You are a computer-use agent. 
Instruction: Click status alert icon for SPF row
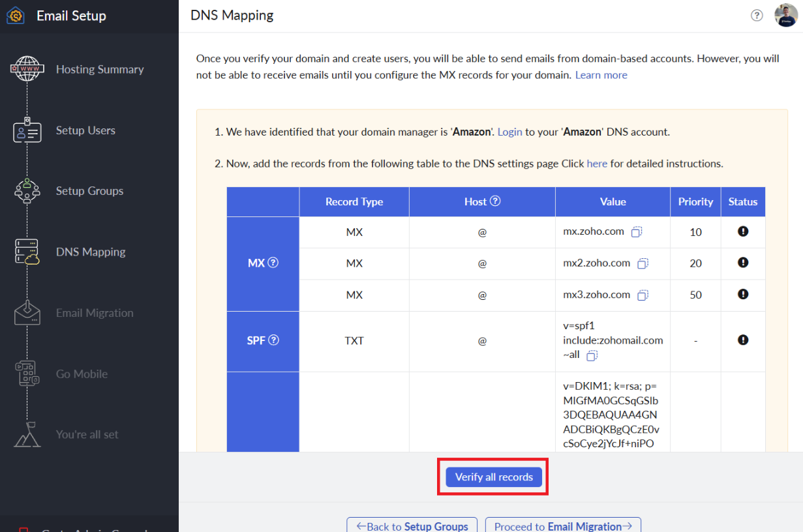(743, 340)
